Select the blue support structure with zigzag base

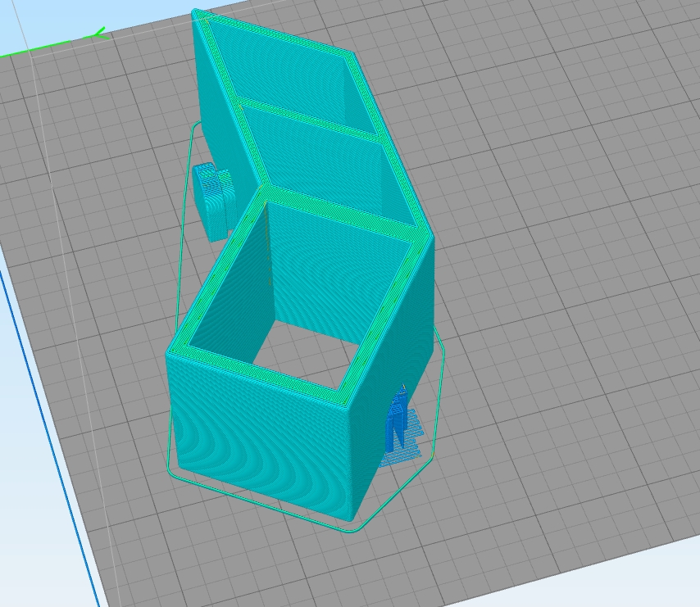pos(401,426)
